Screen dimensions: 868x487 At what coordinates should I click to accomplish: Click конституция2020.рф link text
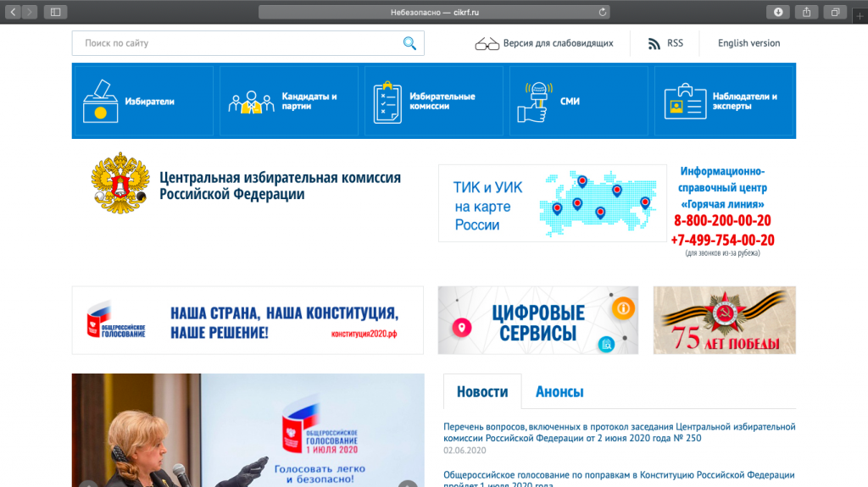(x=364, y=335)
